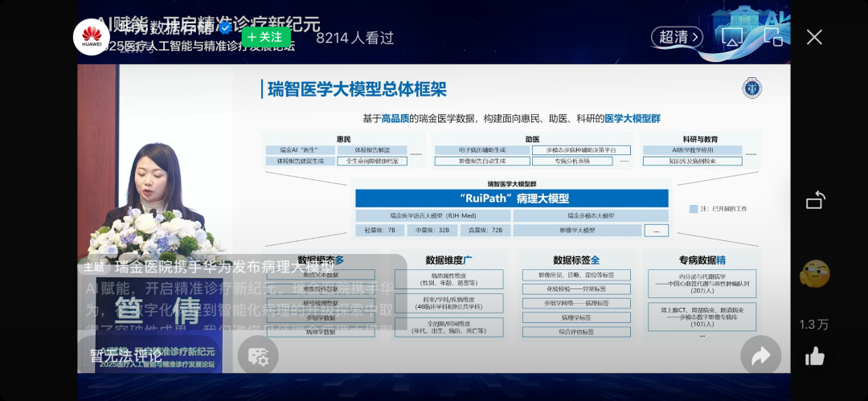Follow the channel with +关注
This screenshot has width=868, height=401.
[x=266, y=37]
